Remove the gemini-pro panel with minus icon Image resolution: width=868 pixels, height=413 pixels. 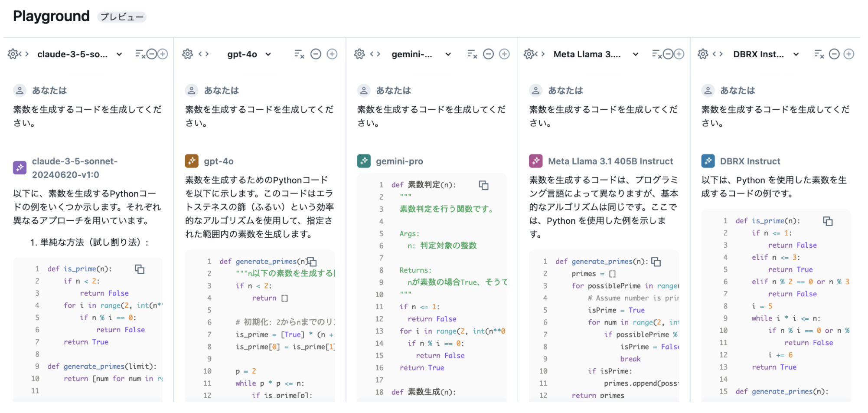488,54
